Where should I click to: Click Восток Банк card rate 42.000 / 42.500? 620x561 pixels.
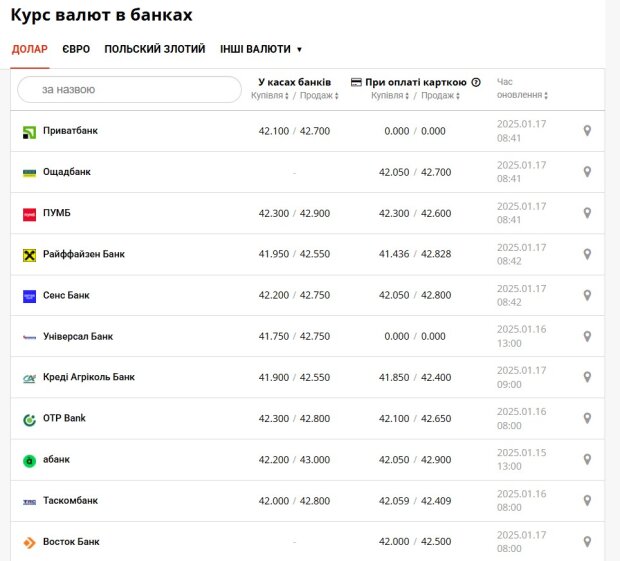click(x=415, y=542)
